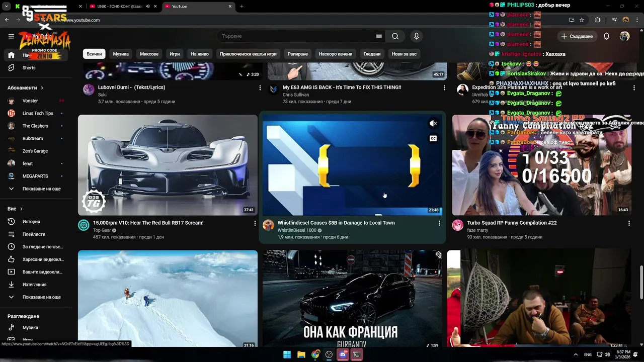Bookmark page with star icon
The image size is (644, 362).
click(582, 20)
